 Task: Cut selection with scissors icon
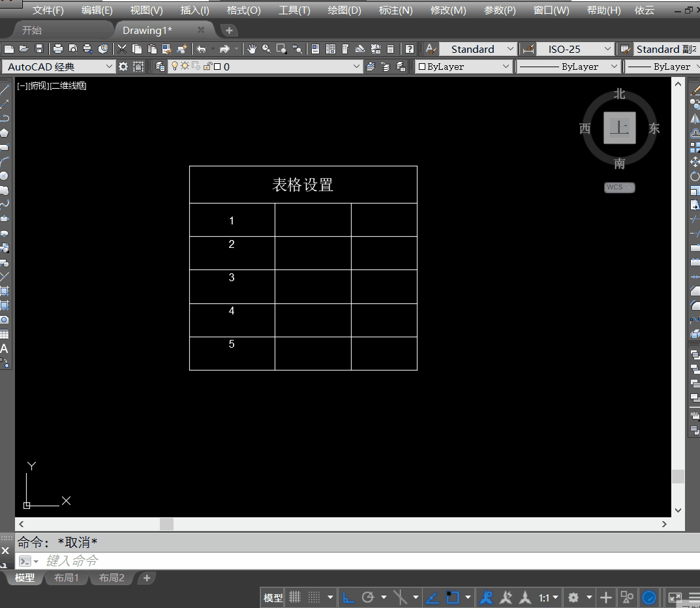121,49
